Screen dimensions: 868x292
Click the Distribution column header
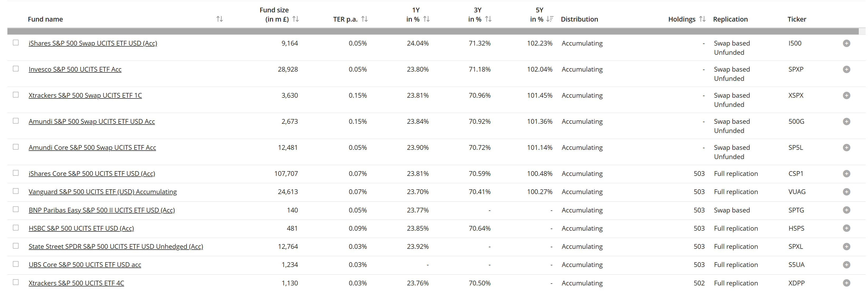[x=579, y=19]
